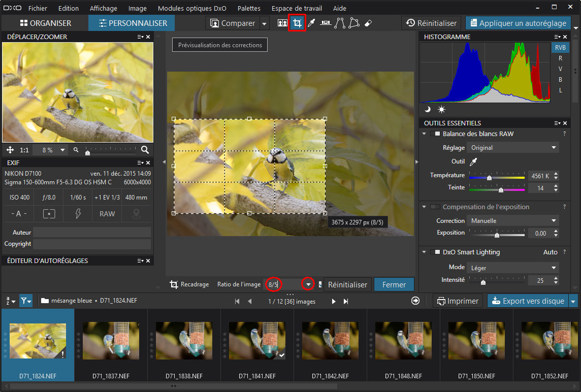Close the Outils Essentiels palette

click(565, 123)
